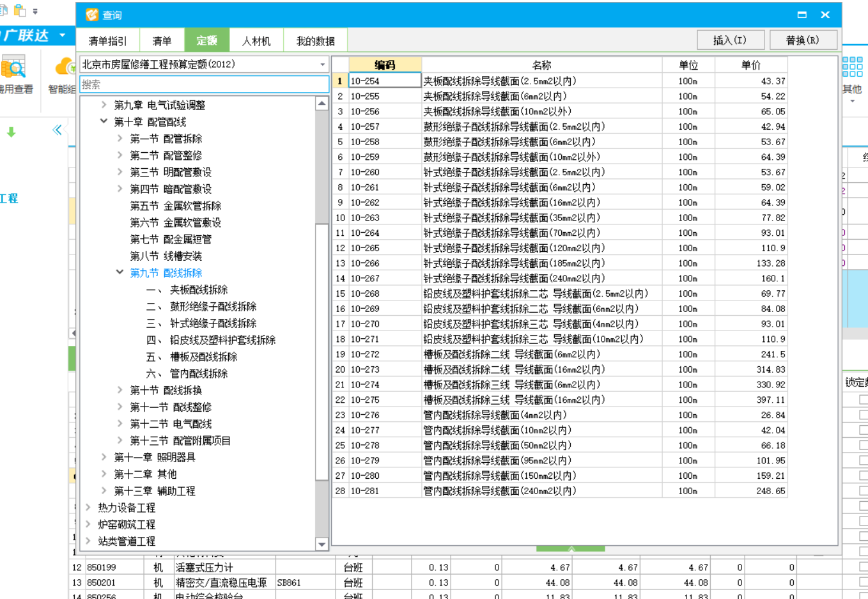The image size is (868, 599).
Task: Open 广联达 application menu dropdown
Action: [63, 35]
